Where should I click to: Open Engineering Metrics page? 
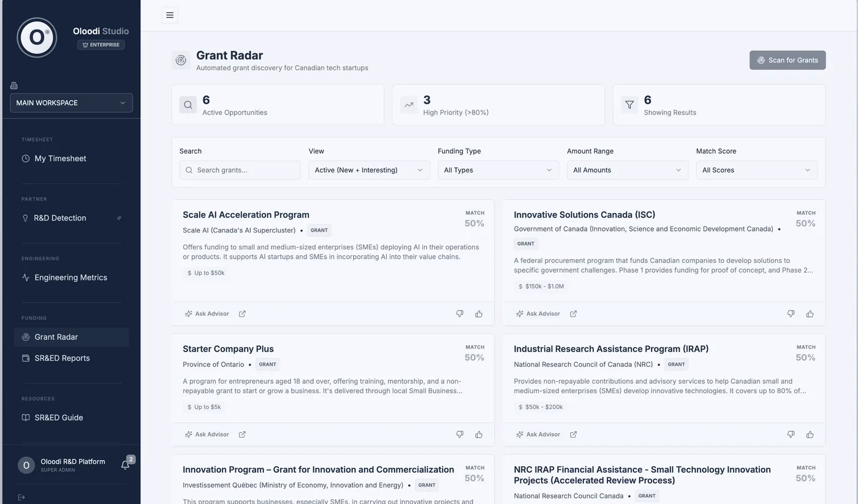point(71,277)
